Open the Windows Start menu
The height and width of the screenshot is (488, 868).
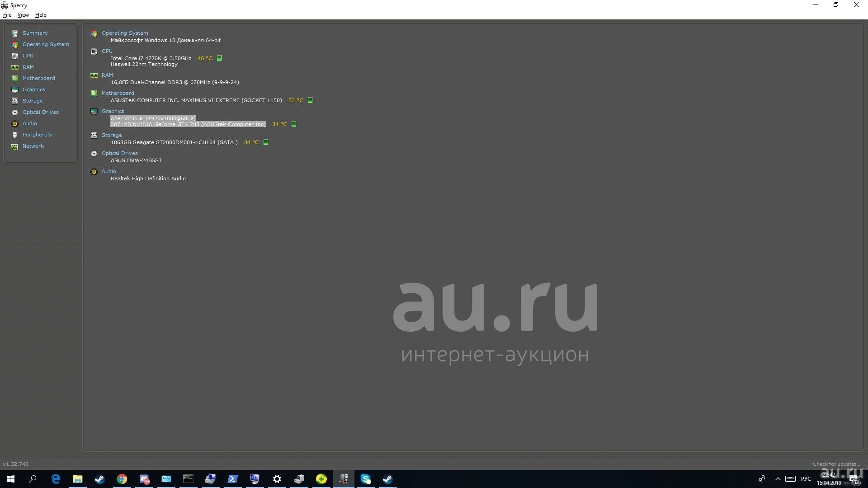point(11,479)
